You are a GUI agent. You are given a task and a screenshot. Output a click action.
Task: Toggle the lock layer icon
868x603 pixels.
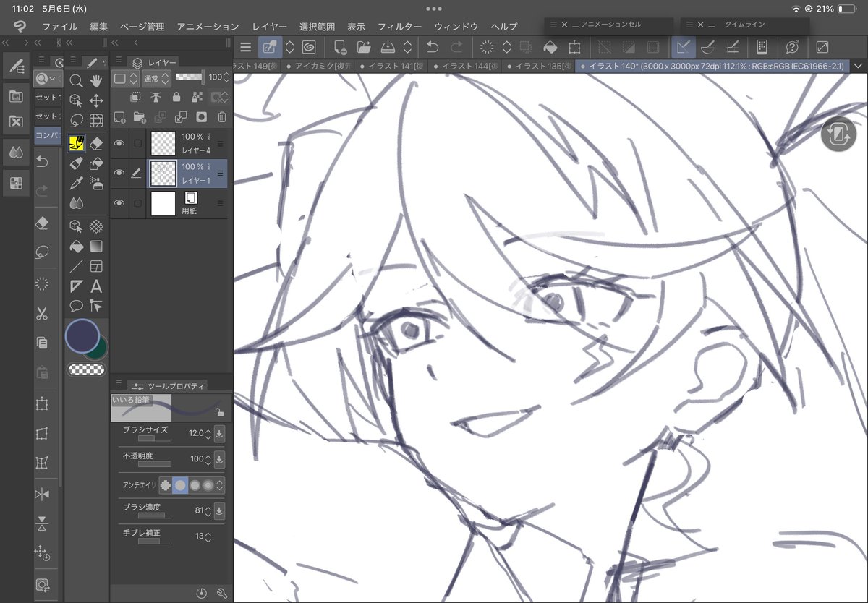click(x=176, y=97)
